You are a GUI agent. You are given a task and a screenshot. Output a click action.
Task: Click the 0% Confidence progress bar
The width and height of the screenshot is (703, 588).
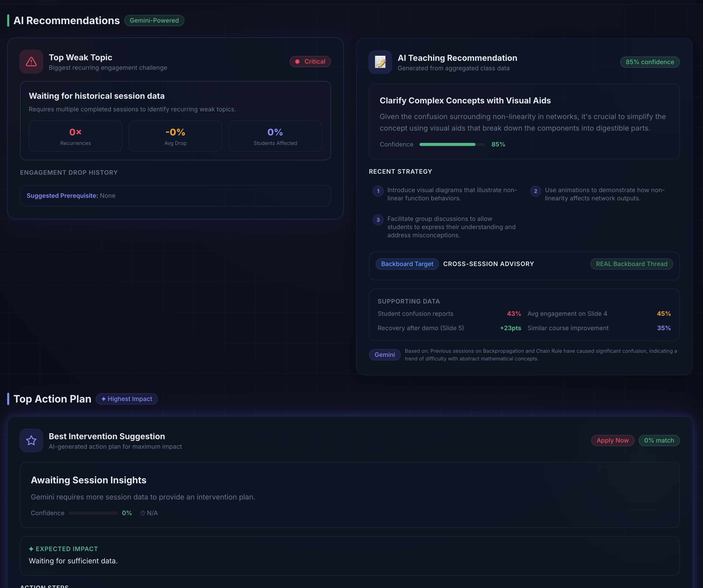click(x=93, y=513)
